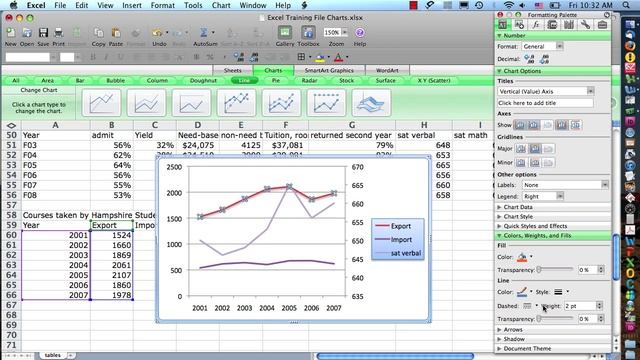Toggle the first Axes Show button

520,125
